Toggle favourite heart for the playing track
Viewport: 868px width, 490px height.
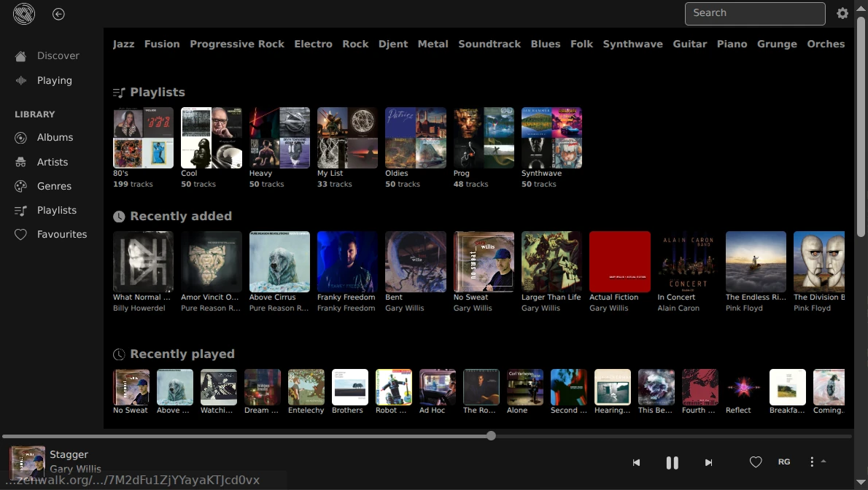[756, 462]
